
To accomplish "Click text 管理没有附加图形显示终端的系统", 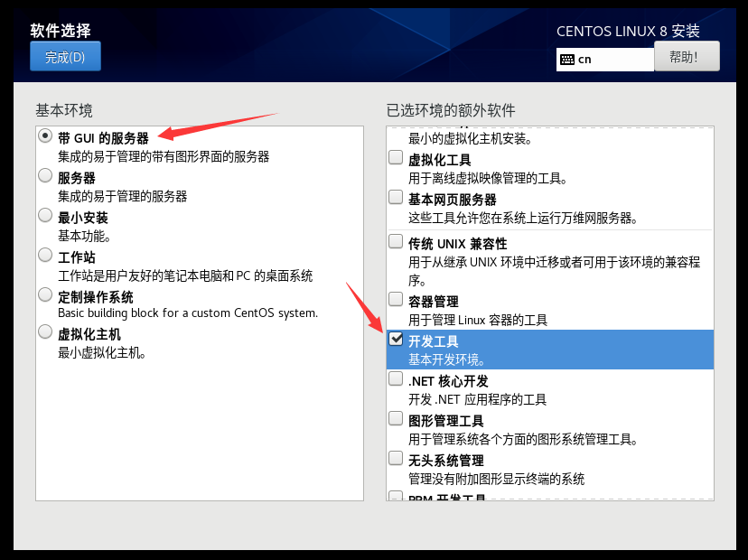I will pos(497,479).
